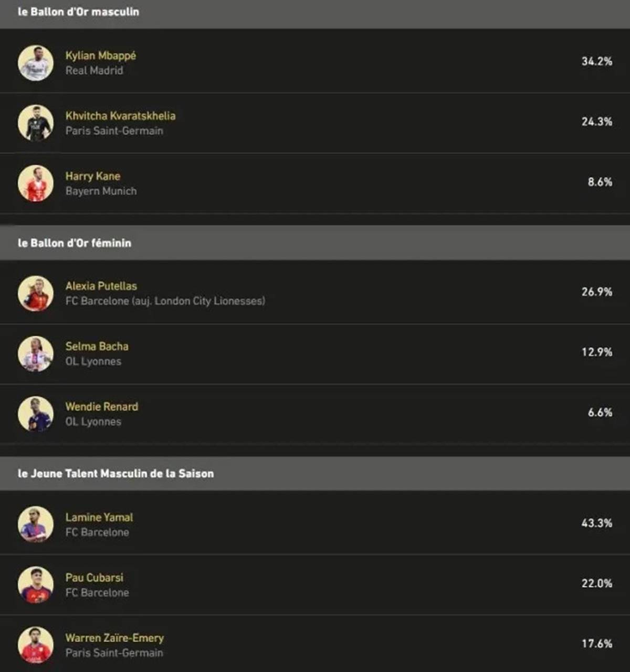
Task: Click Lamine Yamal's round portrait
Action: pyautogui.click(x=36, y=524)
